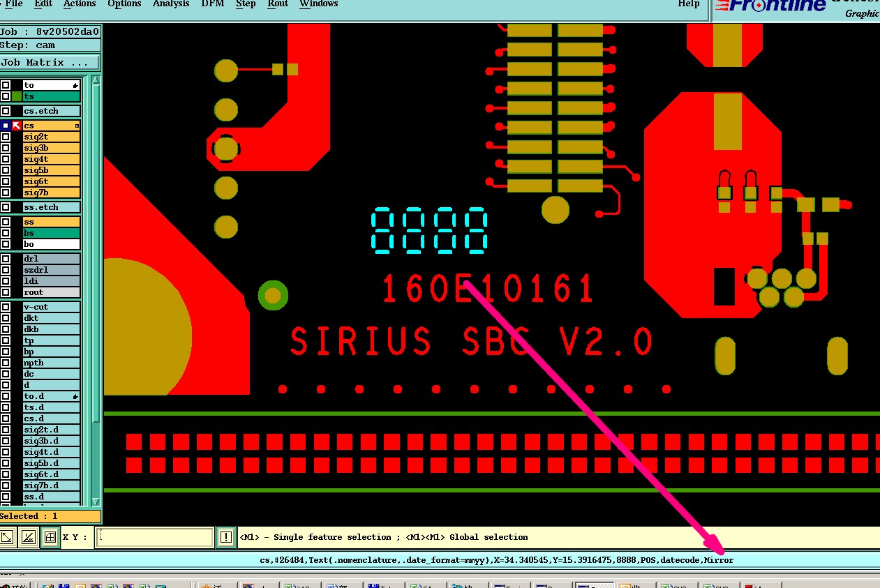Image resolution: width=880 pixels, height=588 pixels.
Task: Open the Step menu
Action: 246,3
